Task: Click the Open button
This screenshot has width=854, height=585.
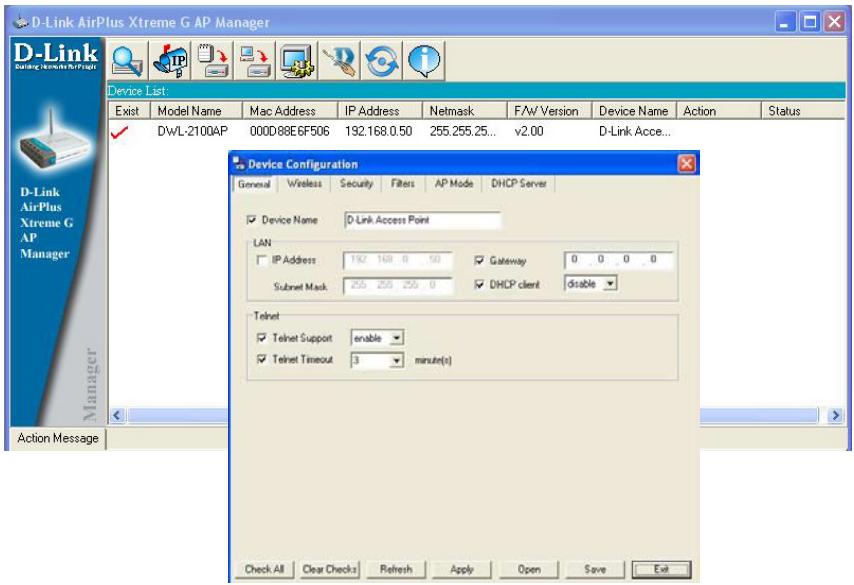Action: [529, 569]
